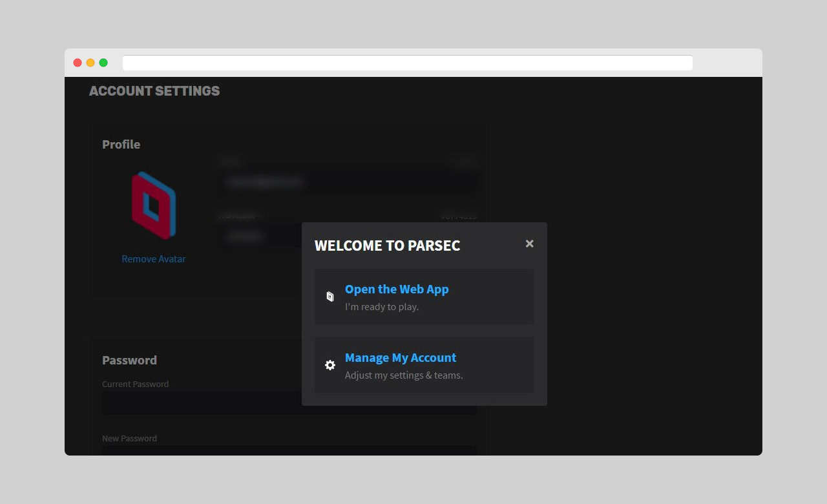The width and height of the screenshot is (827, 504).
Task: Click the Profile section heading
Action: (x=121, y=145)
